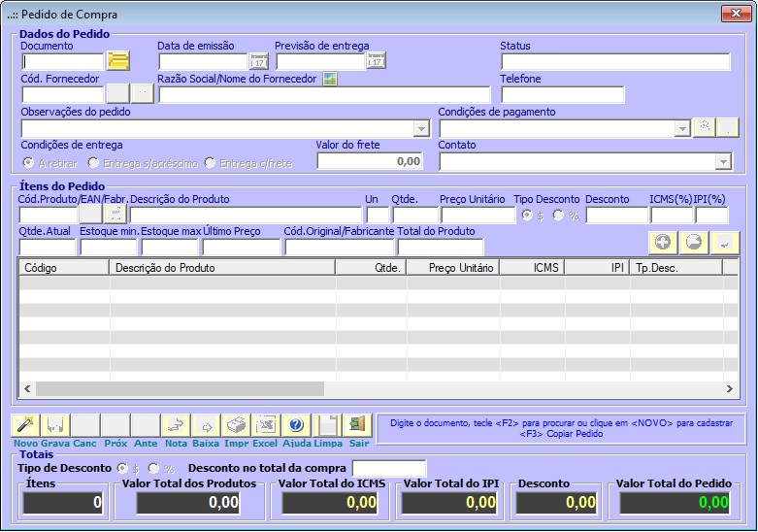Click the Canc cancel toolbar button
This screenshot has height=532, width=758.
(85, 425)
